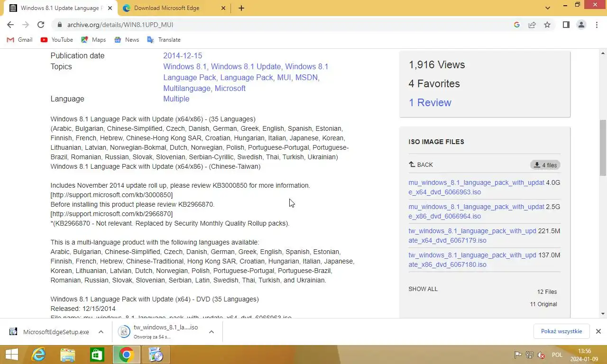Click the scrollbar down arrow
Image resolution: width=607 pixels, height=364 pixels.
point(603,313)
